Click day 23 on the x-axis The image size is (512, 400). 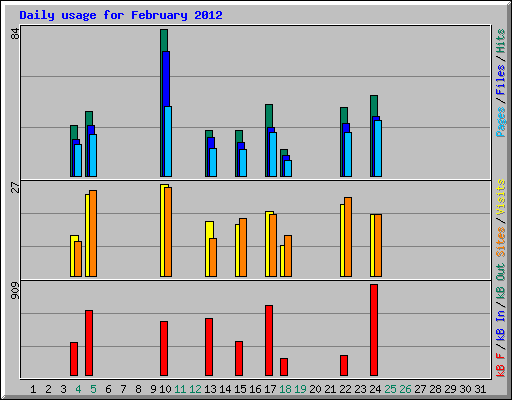pyautogui.click(x=360, y=389)
